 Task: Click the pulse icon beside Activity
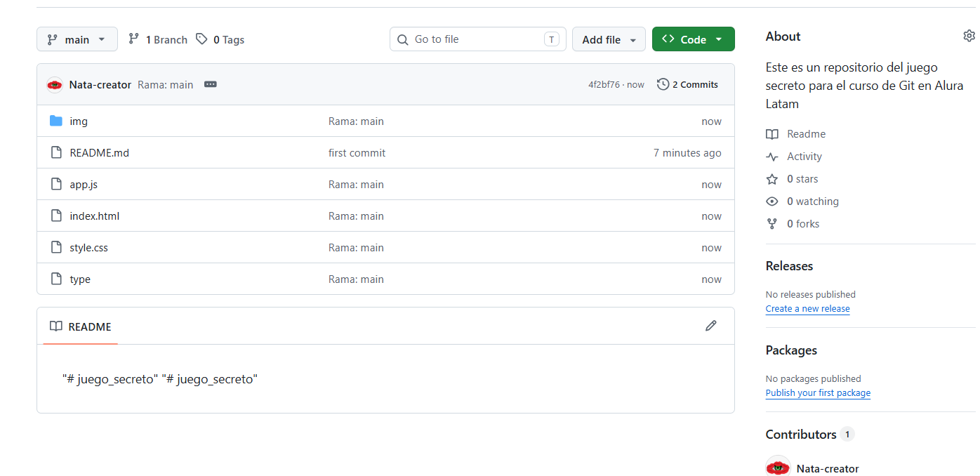click(772, 156)
